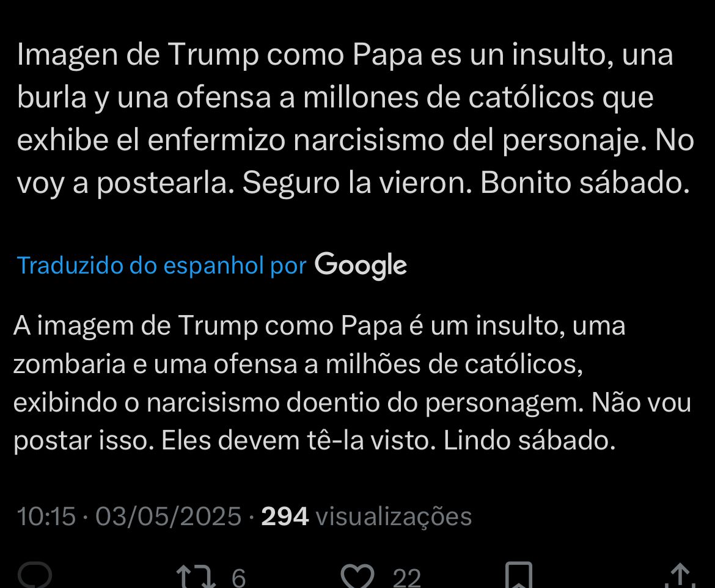Click the original line 'Imagen de Trump como Papa'
The height and width of the screenshot is (588, 715).
[220, 55]
